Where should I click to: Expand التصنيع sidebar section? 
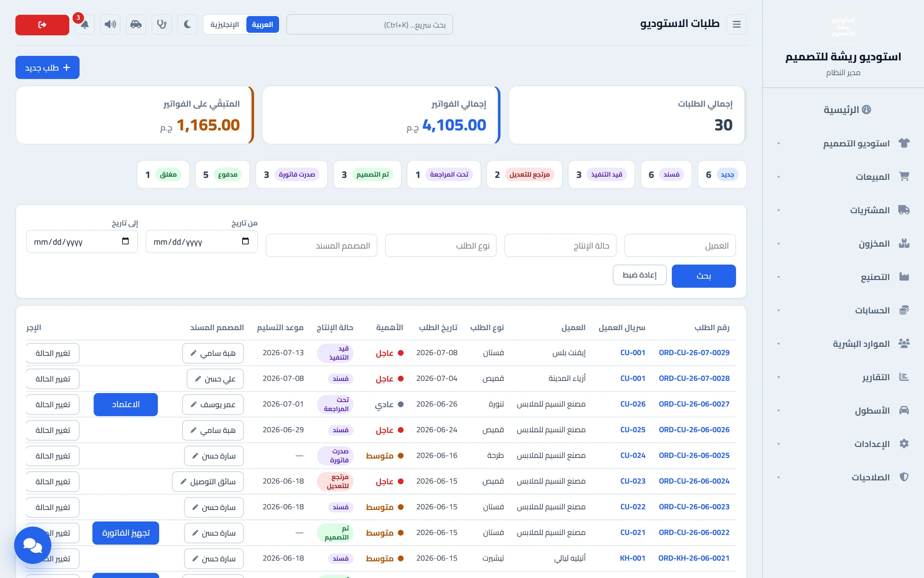(843, 277)
